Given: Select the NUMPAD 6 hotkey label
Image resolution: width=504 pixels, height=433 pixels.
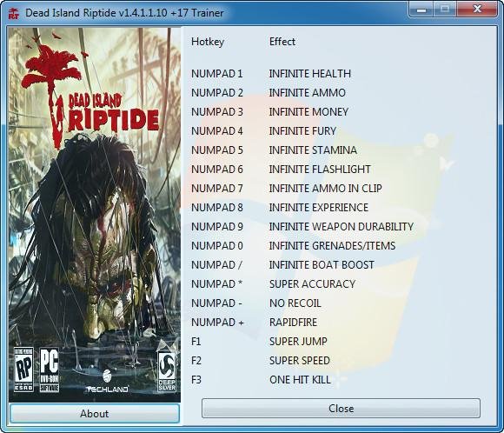Looking at the screenshot, I should (x=217, y=170).
